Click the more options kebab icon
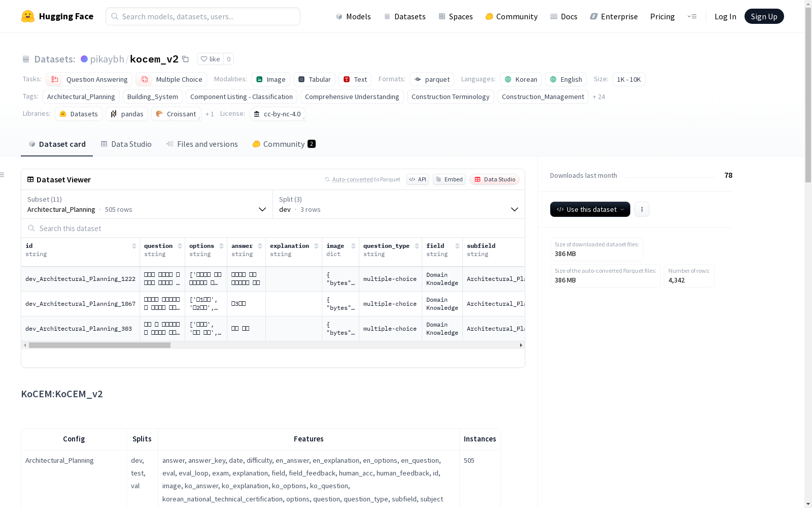The height and width of the screenshot is (508, 812). pyautogui.click(x=642, y=209)
